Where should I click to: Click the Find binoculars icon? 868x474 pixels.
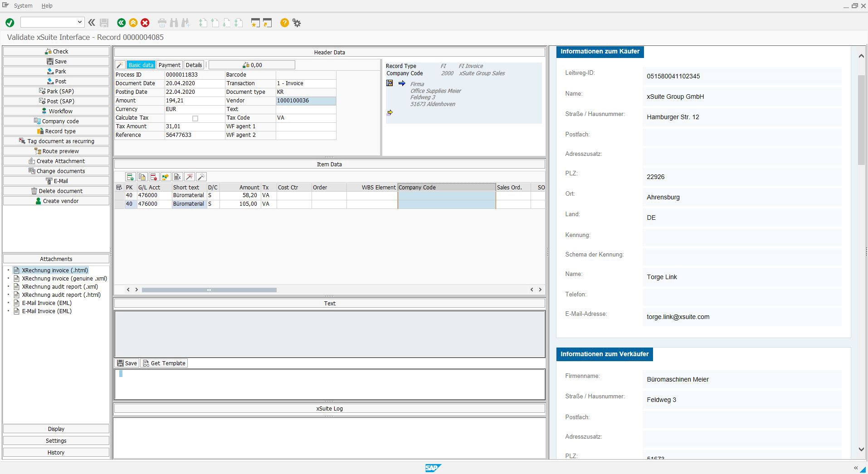174,23
